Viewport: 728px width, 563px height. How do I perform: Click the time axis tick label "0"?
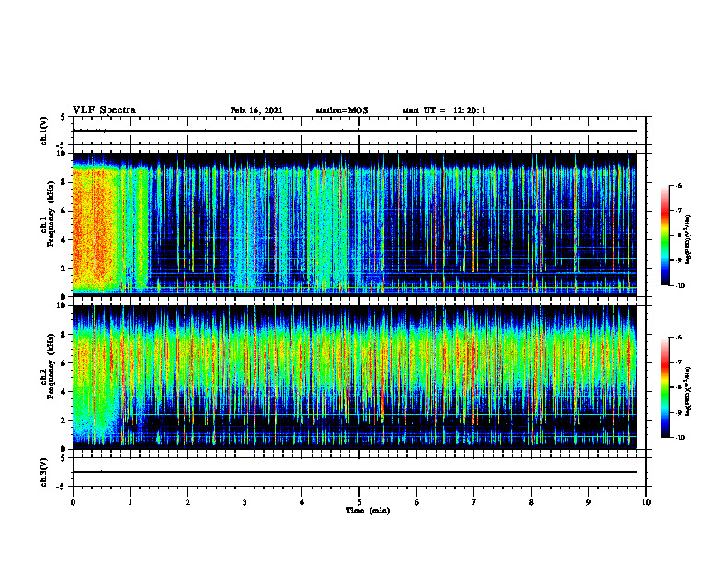[x=73, y=502]
